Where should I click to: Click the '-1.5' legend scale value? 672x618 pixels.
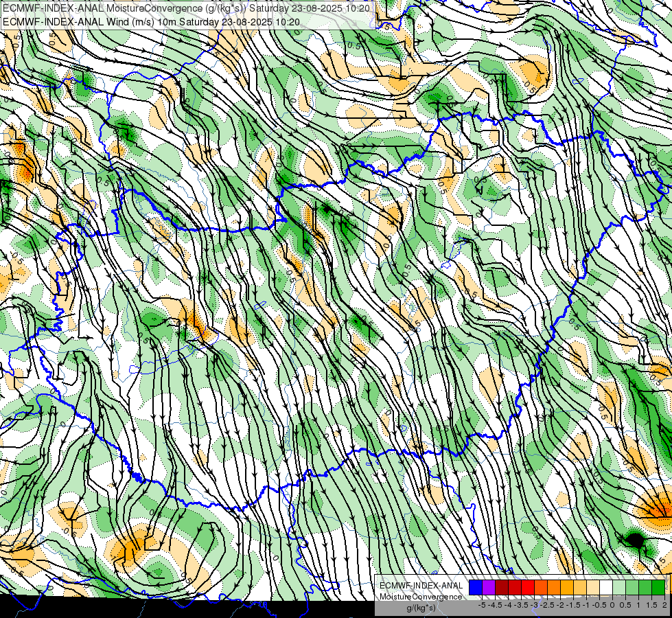pos(573,605)
